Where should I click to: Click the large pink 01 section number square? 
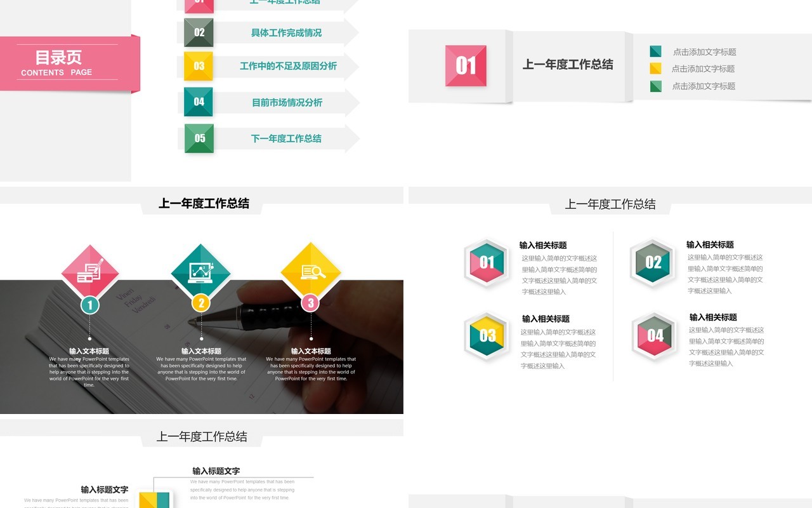pyautogui.click(x=466, y=65)
